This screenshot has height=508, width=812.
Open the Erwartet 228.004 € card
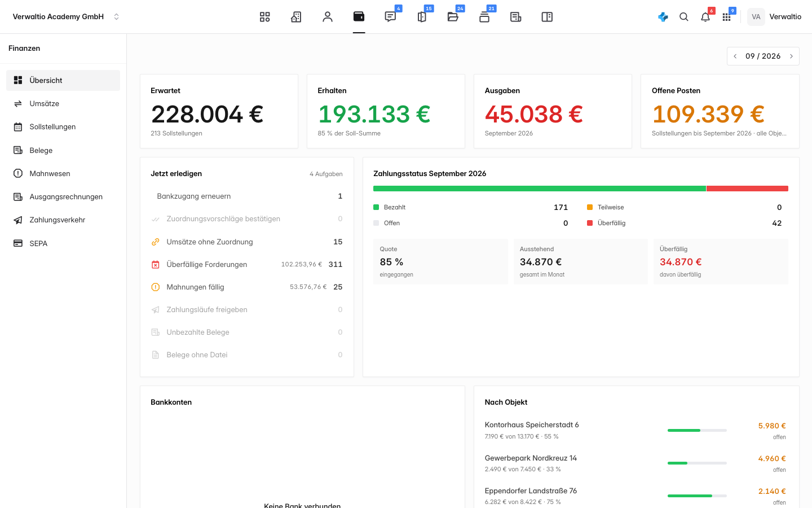pos(219,111)
